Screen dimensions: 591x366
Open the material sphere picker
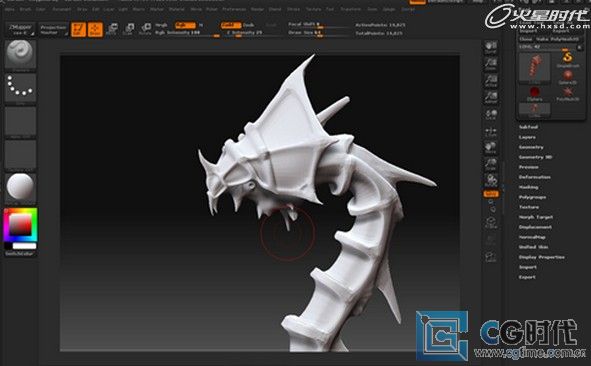tap(21, 188)
